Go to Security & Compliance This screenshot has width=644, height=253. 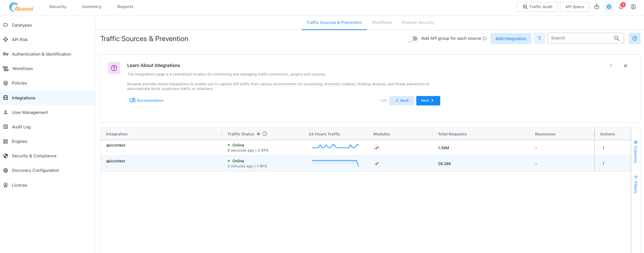click(34, 156)
